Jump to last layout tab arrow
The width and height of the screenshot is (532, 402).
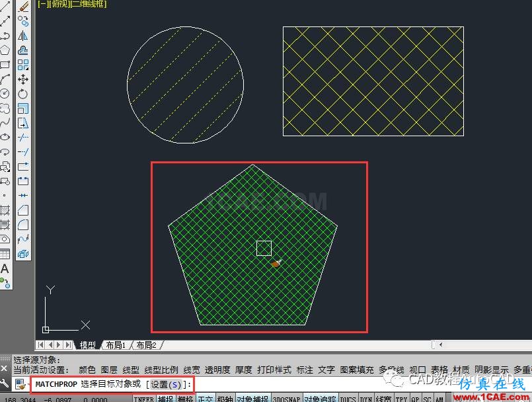coord(68,345)
